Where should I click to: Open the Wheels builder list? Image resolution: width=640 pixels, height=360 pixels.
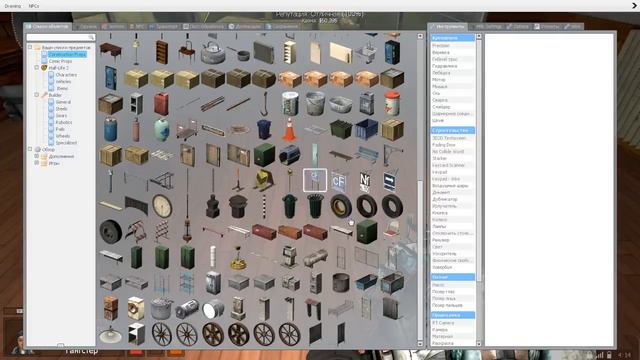(x=63, y=136)
